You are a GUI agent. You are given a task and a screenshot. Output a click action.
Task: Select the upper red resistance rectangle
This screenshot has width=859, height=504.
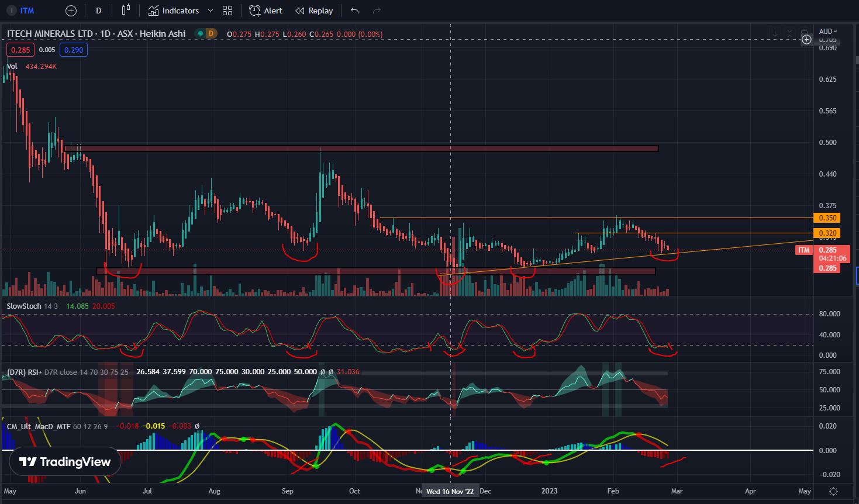point(361,149)
